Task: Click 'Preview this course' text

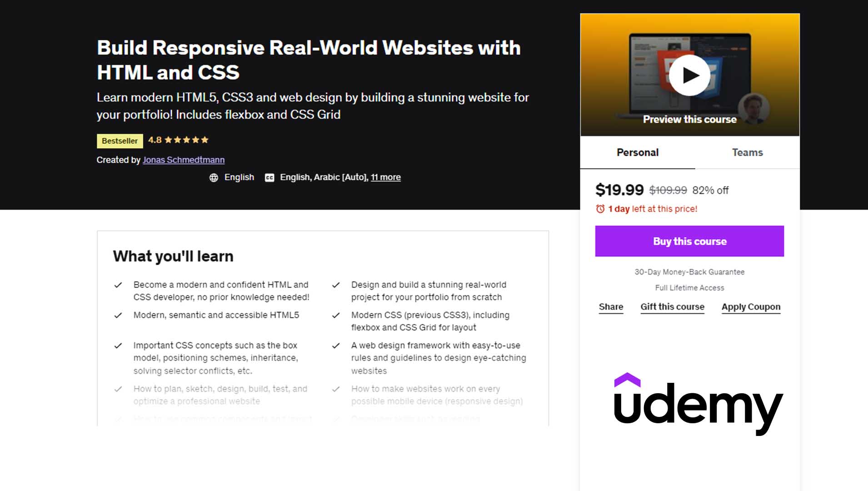Action: (689, 120)
